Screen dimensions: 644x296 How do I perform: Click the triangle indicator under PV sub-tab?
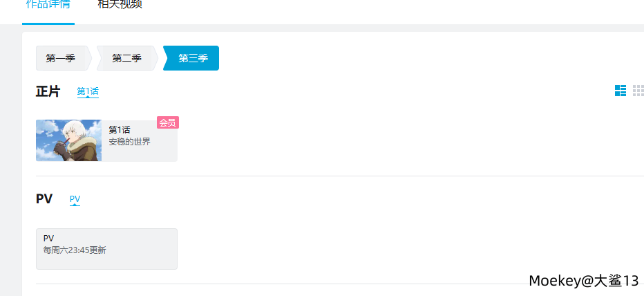point(75,205)
